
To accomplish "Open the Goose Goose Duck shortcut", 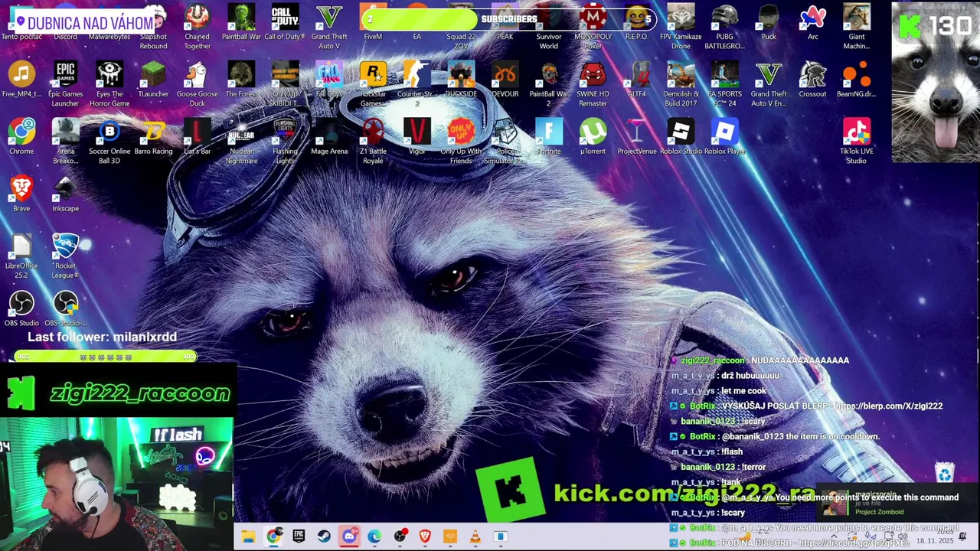I will [x=197, y=84].
